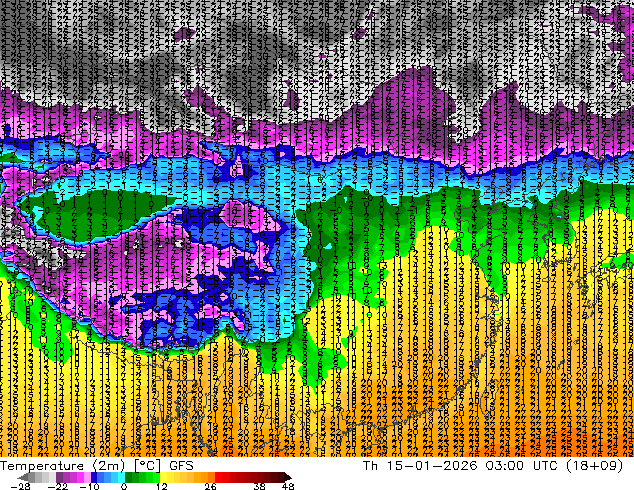Click the '38' legend label
The image size is (634, 490).
click(259, 486)
